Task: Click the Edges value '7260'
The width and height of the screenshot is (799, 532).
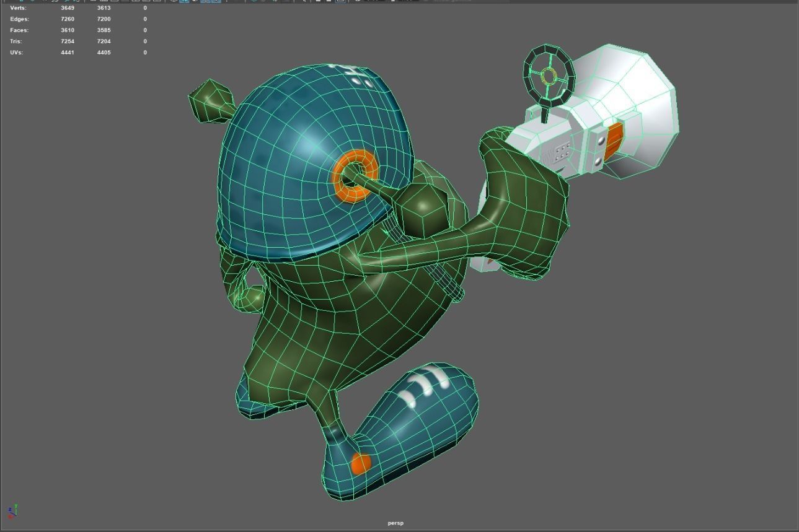Action: pyautogui.click(x=68, y=19)
